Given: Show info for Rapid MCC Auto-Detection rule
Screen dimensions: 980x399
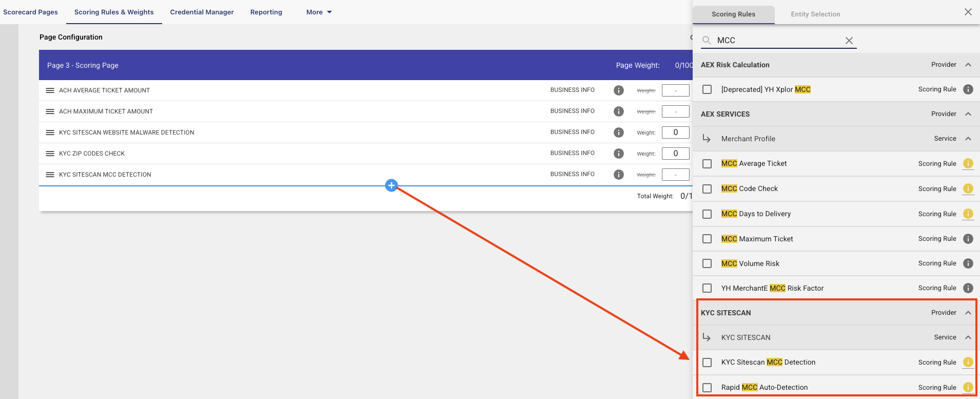Looking at the screenshot, I should (x=968, y=387).
